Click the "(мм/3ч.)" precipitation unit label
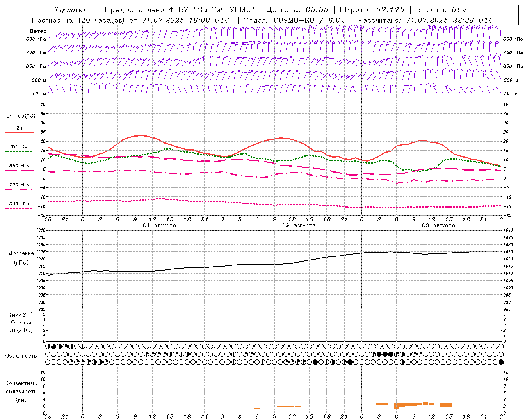The width and height of the screenshot is (525, 420). click(21, 315)
